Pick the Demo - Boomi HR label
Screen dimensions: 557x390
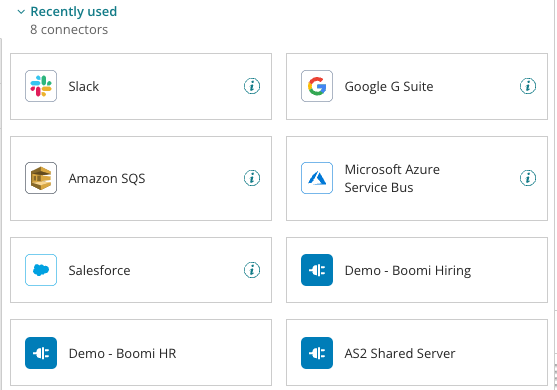(123, 353)
